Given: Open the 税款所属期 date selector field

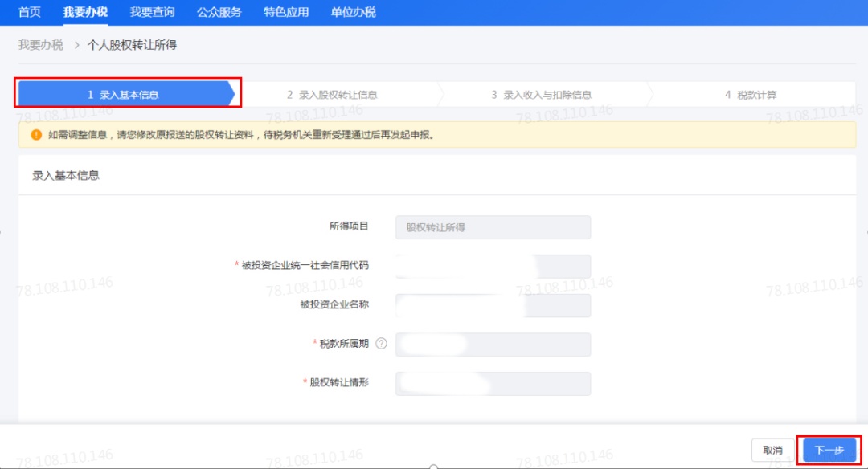Looking at the screenshot, I should point(493,345).
